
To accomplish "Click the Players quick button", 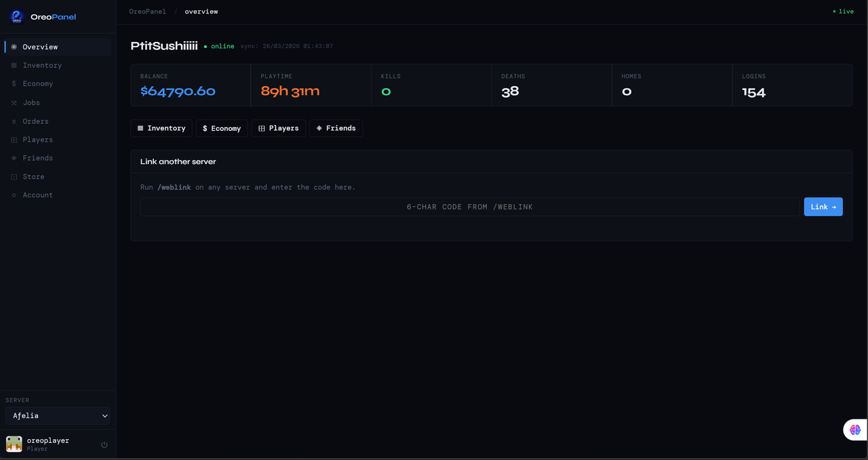I will (279, 128).
